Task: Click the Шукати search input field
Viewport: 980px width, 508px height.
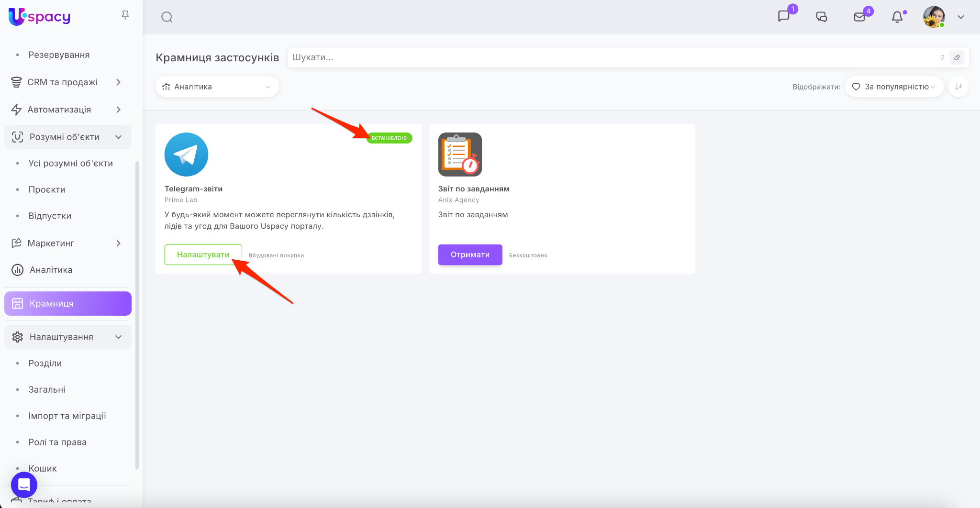Action: (612, 57)
